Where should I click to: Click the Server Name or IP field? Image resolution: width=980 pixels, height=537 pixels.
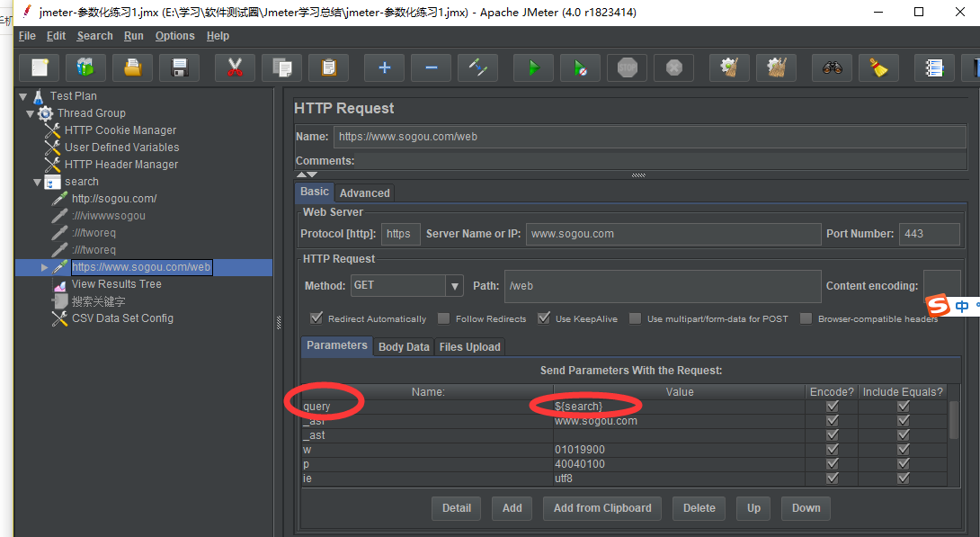[x=673, y=234]
